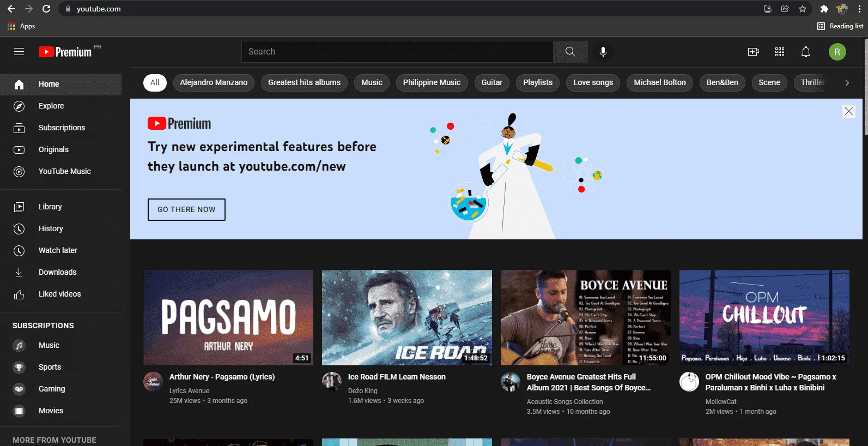The width and height of the screenshot is (868, 446).
Task: Reload the page in the browser
Action: click(46, 9)
